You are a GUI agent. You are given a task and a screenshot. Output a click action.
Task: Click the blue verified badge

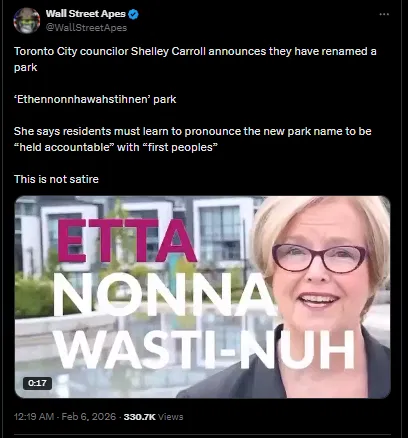pyautogui.click(x=134, y=14)
